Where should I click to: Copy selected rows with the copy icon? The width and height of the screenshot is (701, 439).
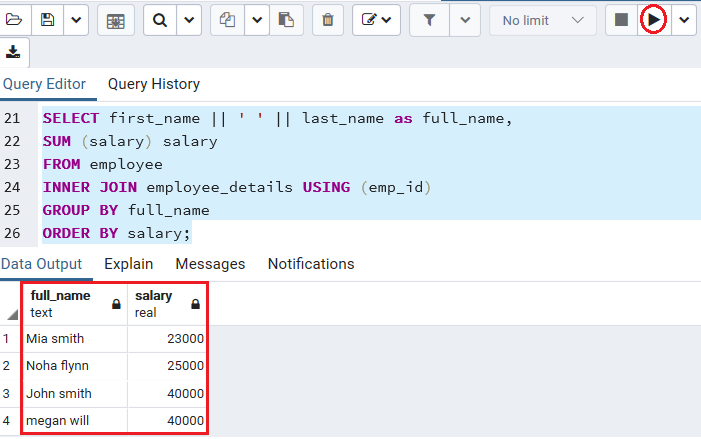pos(228,20)
